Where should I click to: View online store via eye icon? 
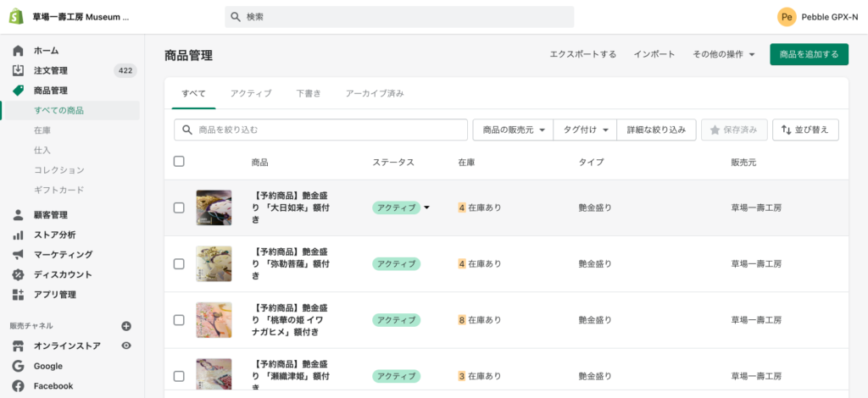tap(126, 345)
